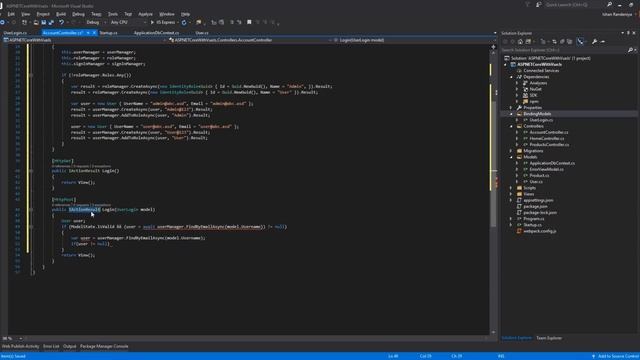Start IIS Express with the play icon
Viewport: 640px width, 360px height.
152,22
